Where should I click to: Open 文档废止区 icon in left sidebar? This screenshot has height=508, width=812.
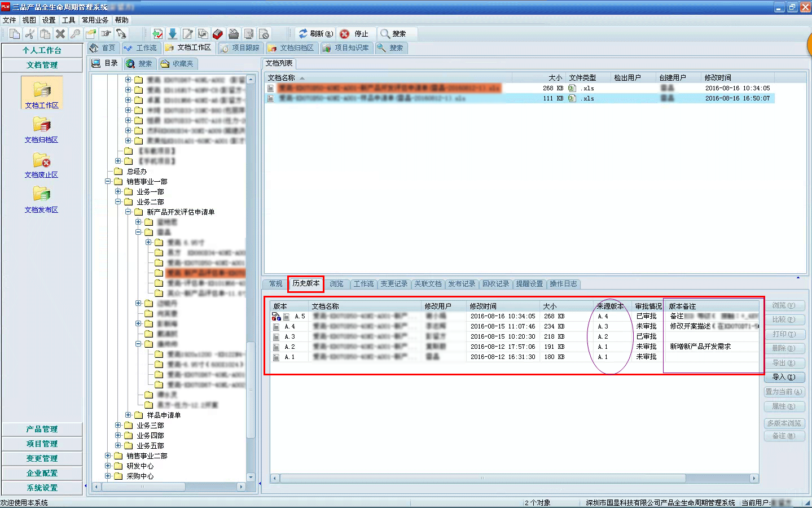coord(42,161)
